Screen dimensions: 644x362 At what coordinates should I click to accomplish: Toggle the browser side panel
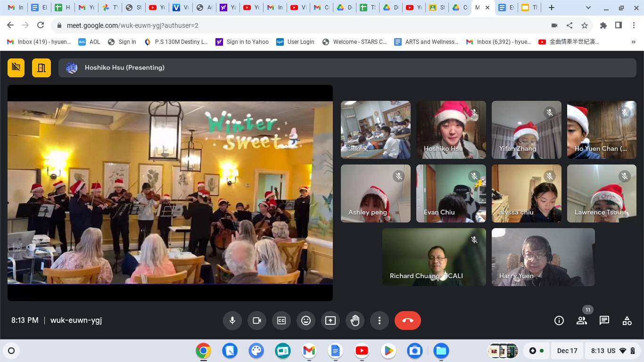pyautogui.click(x=619, y=25)
